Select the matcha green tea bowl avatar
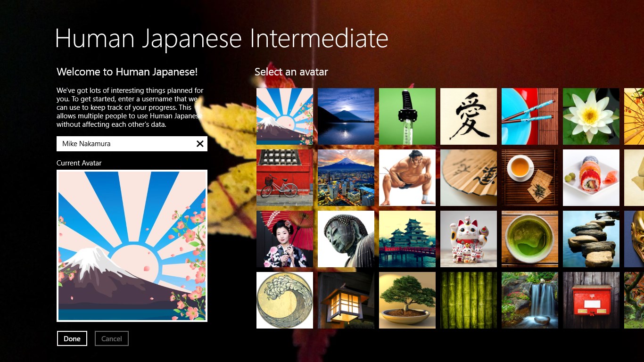 pyautogui.click(x=529, y=239)
